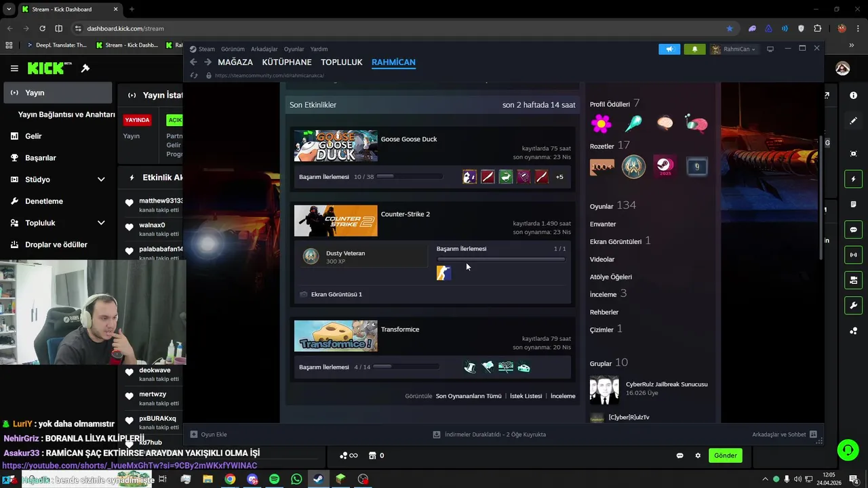Go back in the Steam browser
Viewport: 868px width, 488px height.
193,62
